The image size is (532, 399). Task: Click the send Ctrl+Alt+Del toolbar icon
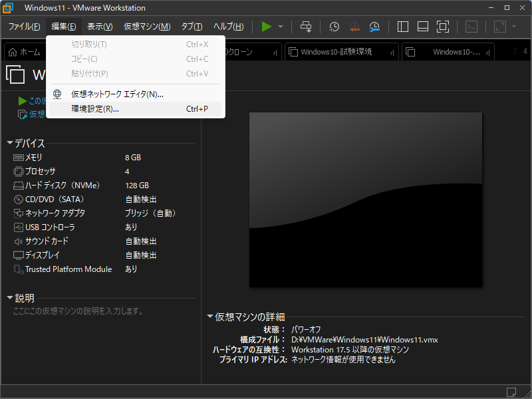click(x=306, y=27)
